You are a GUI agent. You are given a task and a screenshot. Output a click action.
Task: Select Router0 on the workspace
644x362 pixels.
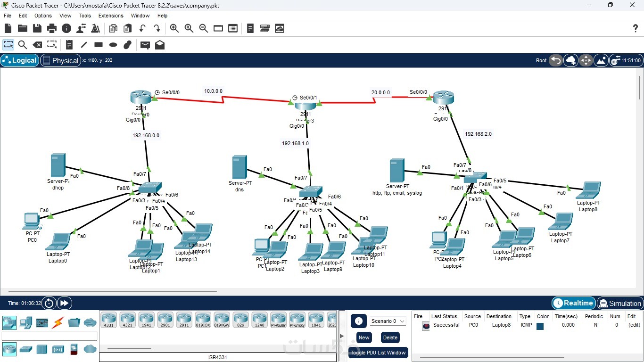(x=140, y=98)
